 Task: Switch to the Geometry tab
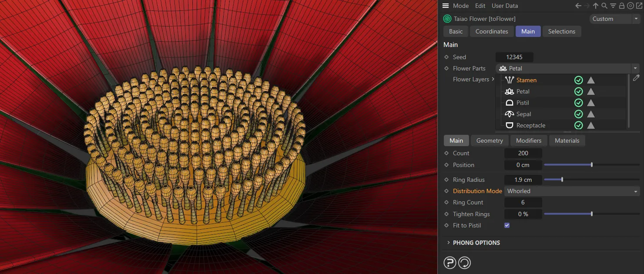pyautogui.click(x=490, y=140)
